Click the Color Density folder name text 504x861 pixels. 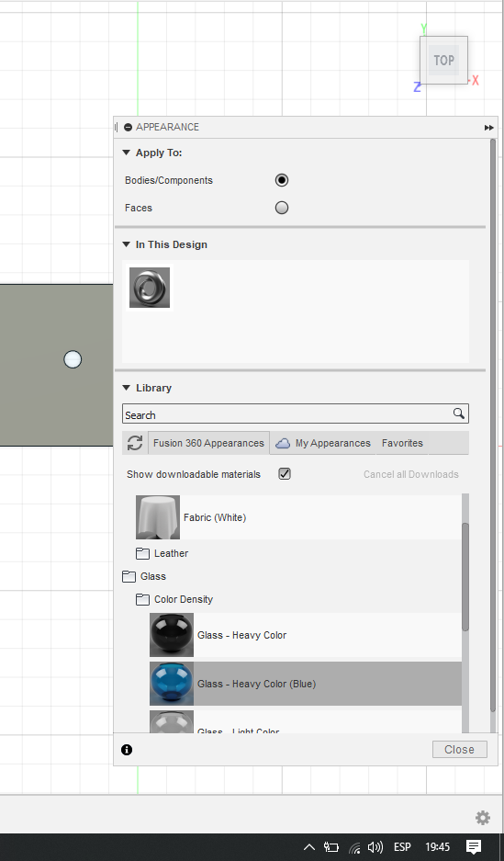[x=184, y=600]
